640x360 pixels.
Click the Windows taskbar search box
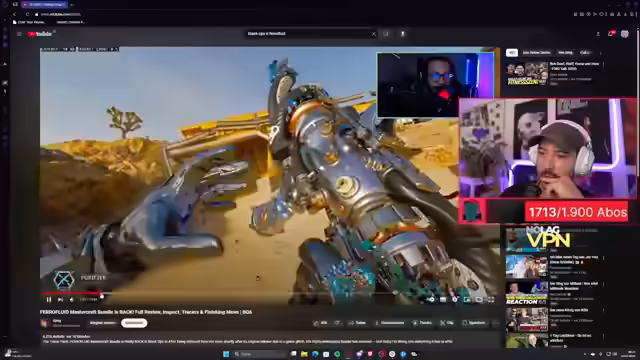point(260,354)
